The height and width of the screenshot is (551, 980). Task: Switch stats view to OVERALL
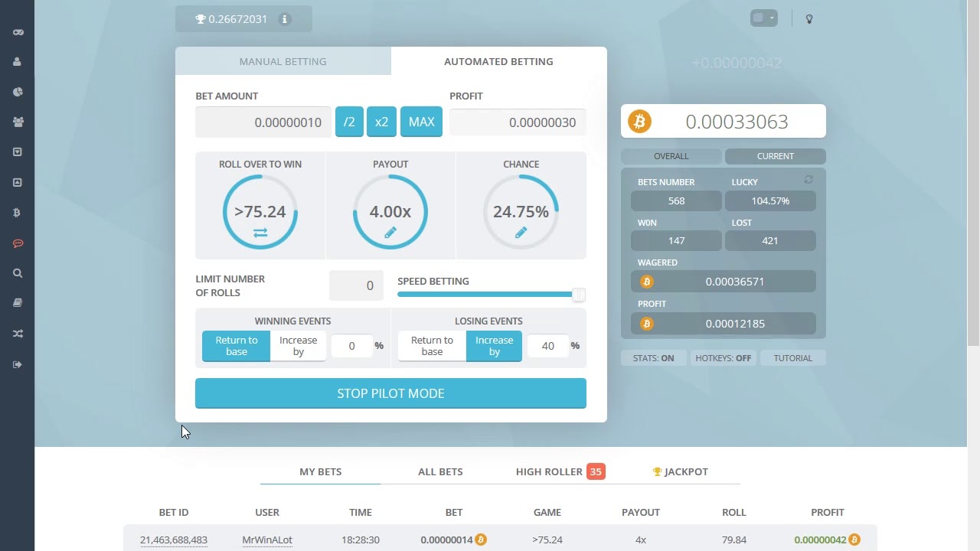(x=671, y=156)
